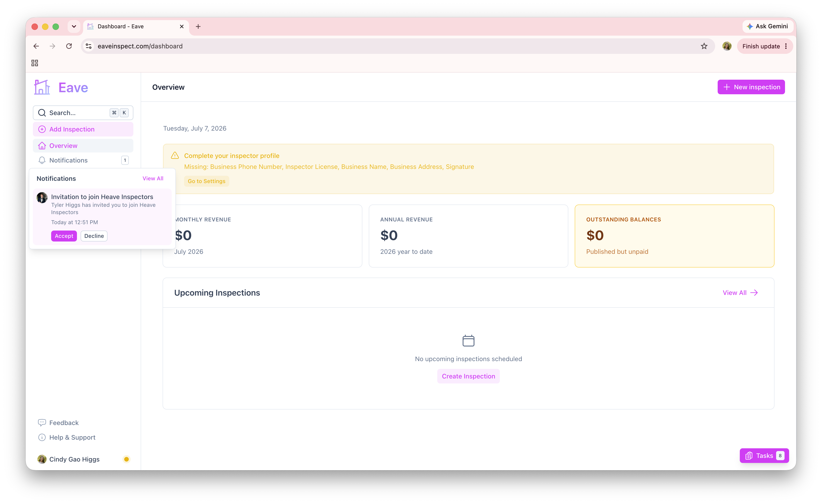Click the Eave house logo icon
Screen dimensions: 822x504
click(x=42, y=87)
